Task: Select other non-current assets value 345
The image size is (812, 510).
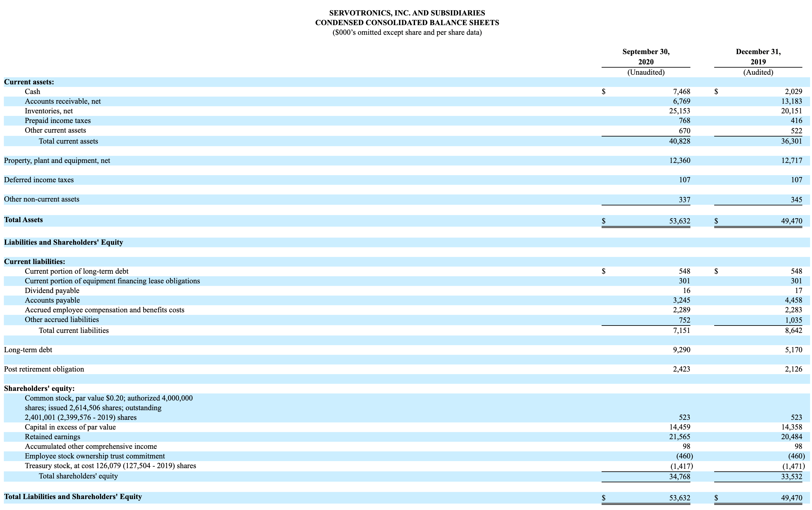Action: (797, 200)
